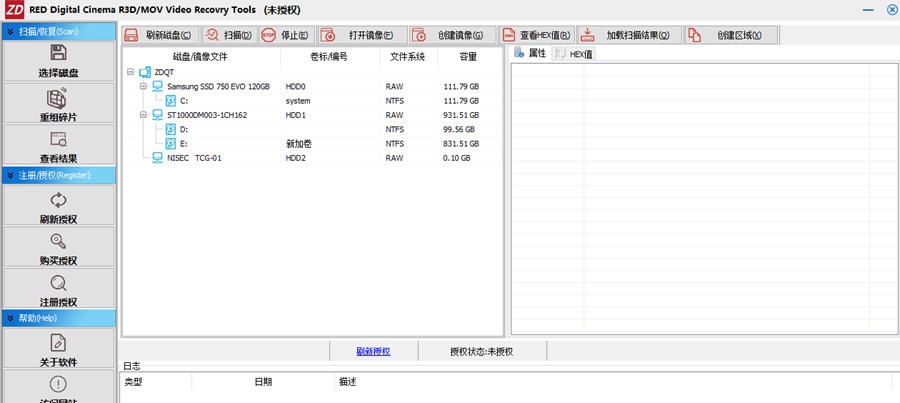Sort by the 磁盘/镜像文件 column header
900x403 pixels.
[200, 57]
